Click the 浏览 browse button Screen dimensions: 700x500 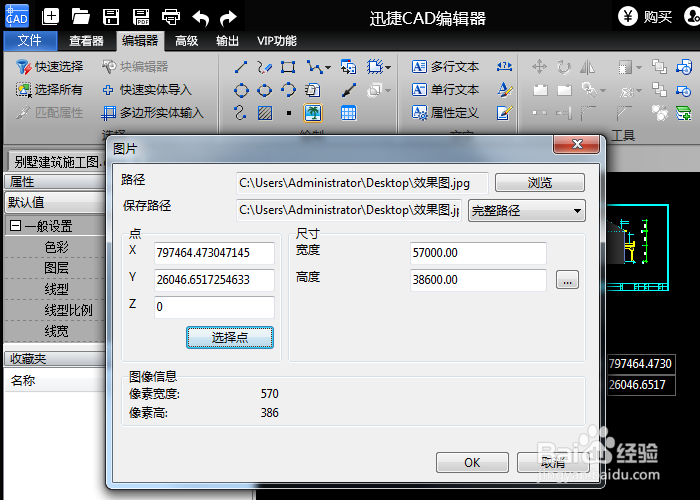point(540,183)
